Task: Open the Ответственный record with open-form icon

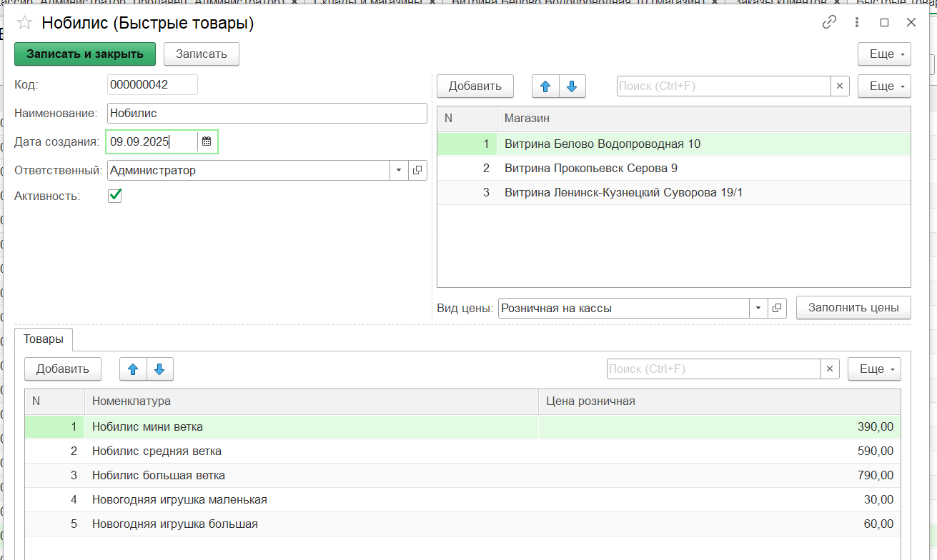Action: (x=417, y=171)
